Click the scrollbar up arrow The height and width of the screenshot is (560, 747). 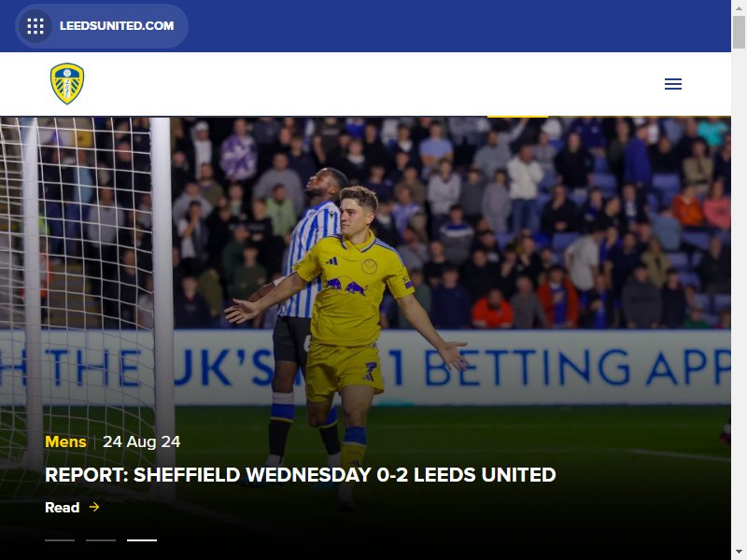tap(739, 7)
